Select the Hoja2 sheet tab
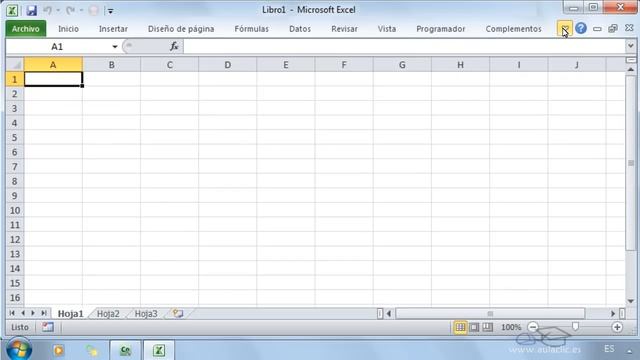 (108, 313)
